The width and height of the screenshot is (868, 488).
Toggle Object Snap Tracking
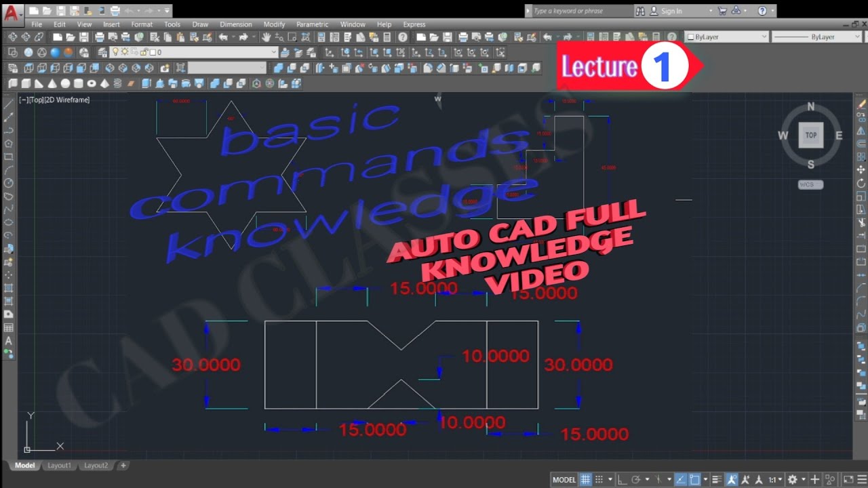coord(680,480)
